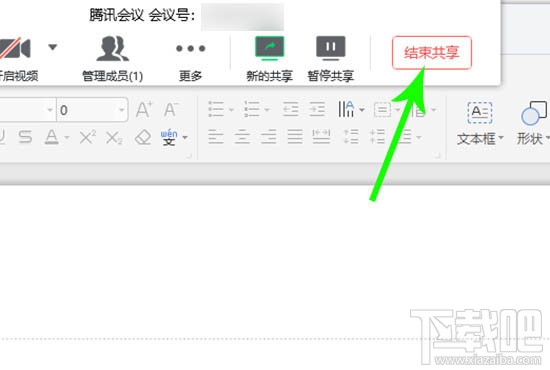Open the wén pinyin guide tool
Viewport: 550px width, 370px height.
169,137
